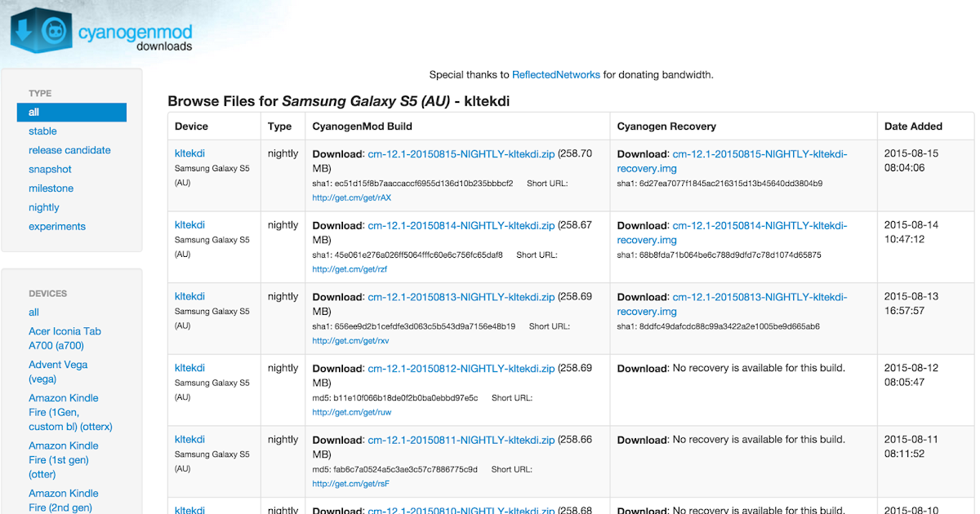This screenshot has height=514, width=980.
Task: Filter builds by 'experiments' type
Action: 57,227
